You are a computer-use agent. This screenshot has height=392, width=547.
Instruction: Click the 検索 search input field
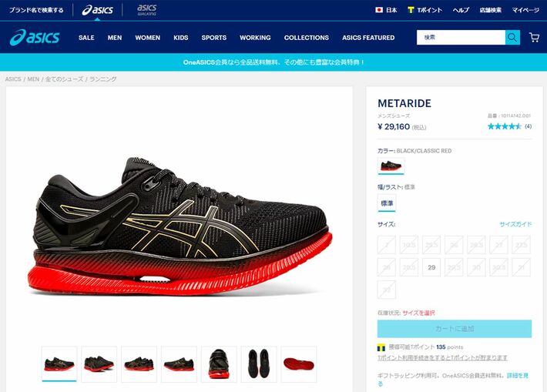click(461, 37)
